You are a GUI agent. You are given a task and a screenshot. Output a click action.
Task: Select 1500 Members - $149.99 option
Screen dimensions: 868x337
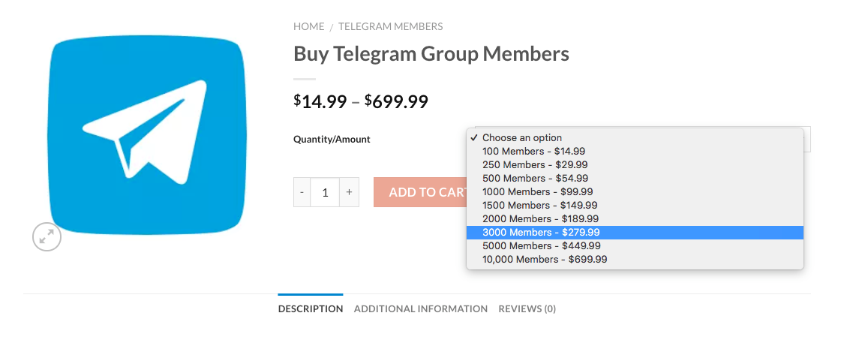(x=540, y=206)
